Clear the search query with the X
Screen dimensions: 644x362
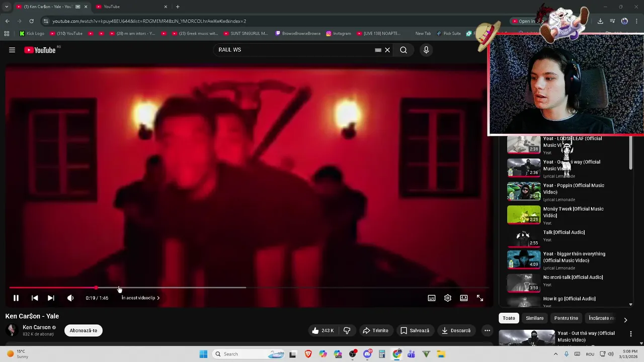(x=387, y=50)
